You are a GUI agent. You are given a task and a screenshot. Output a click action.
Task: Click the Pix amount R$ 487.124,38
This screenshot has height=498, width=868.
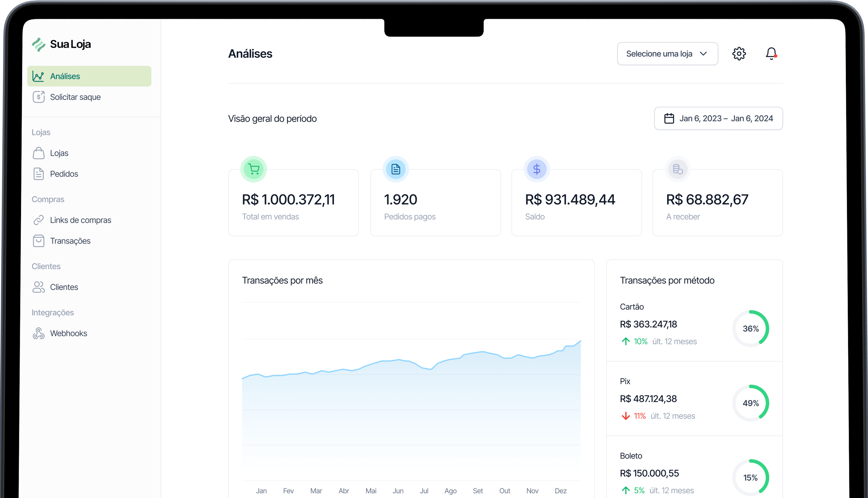tap(648, 399)
